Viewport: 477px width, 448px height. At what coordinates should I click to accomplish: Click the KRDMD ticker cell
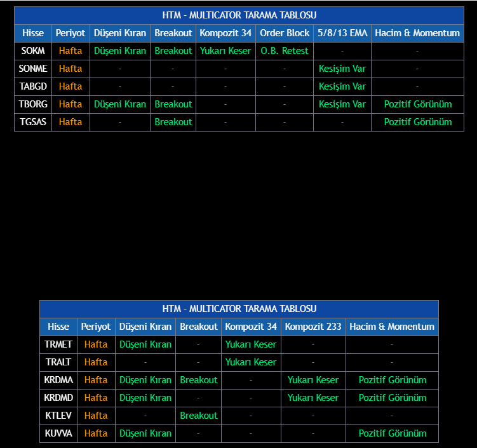[x=58, y=398]
